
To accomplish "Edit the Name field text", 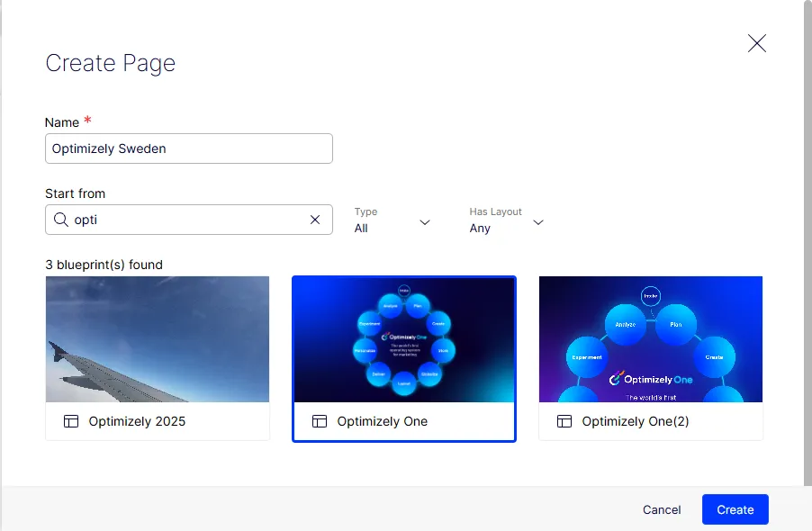I will pos(189,148).
